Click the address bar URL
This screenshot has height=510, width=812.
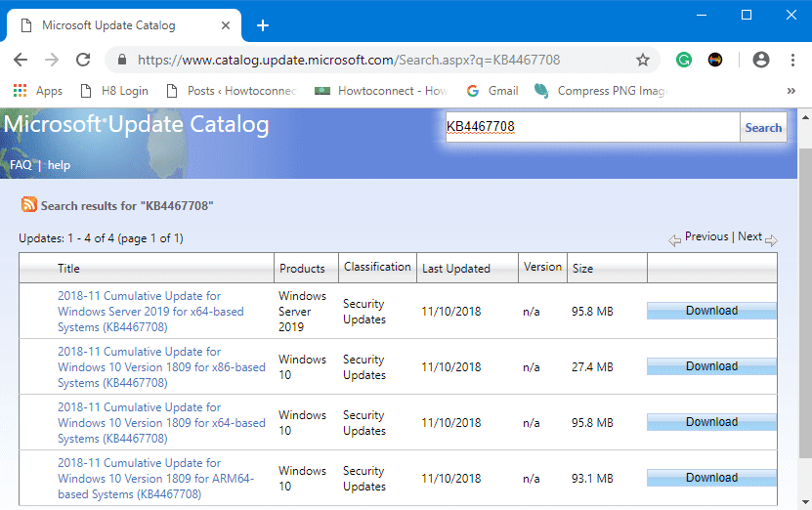tap(349, 60)
